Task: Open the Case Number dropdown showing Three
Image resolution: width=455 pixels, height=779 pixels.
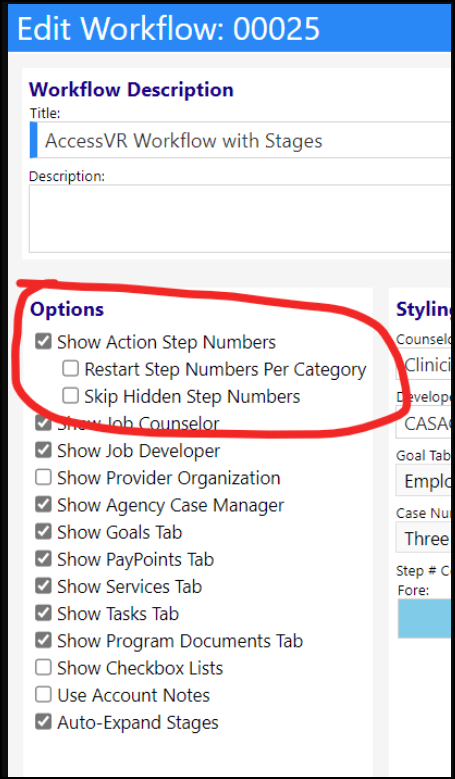Action: (426, 537)
